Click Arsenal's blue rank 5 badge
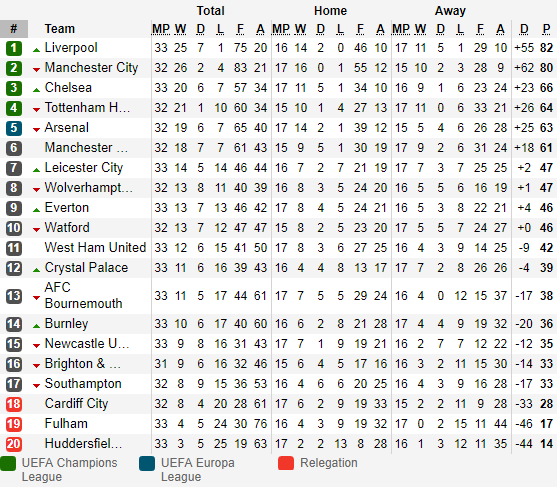557x487 pixels. (14, 128)
